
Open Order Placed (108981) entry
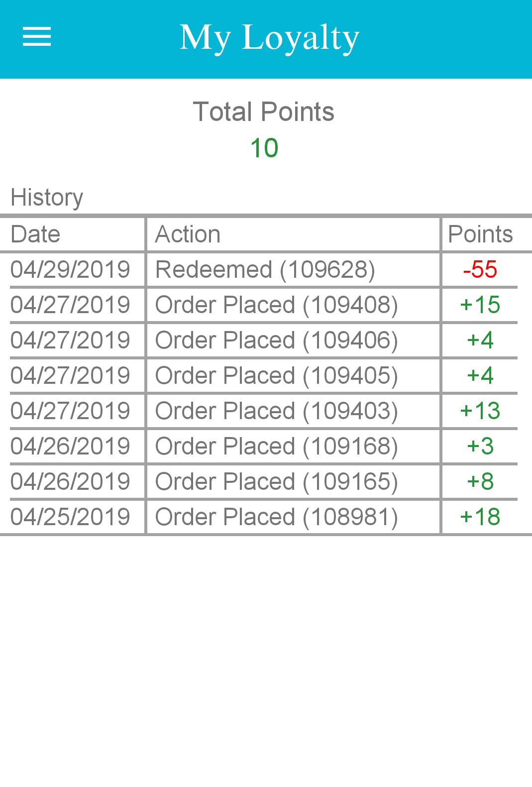pos(277,517)
